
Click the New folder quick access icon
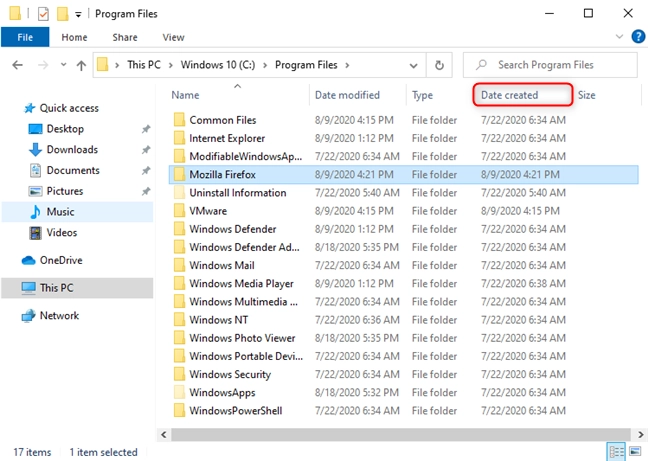click(x=62, y=14)
